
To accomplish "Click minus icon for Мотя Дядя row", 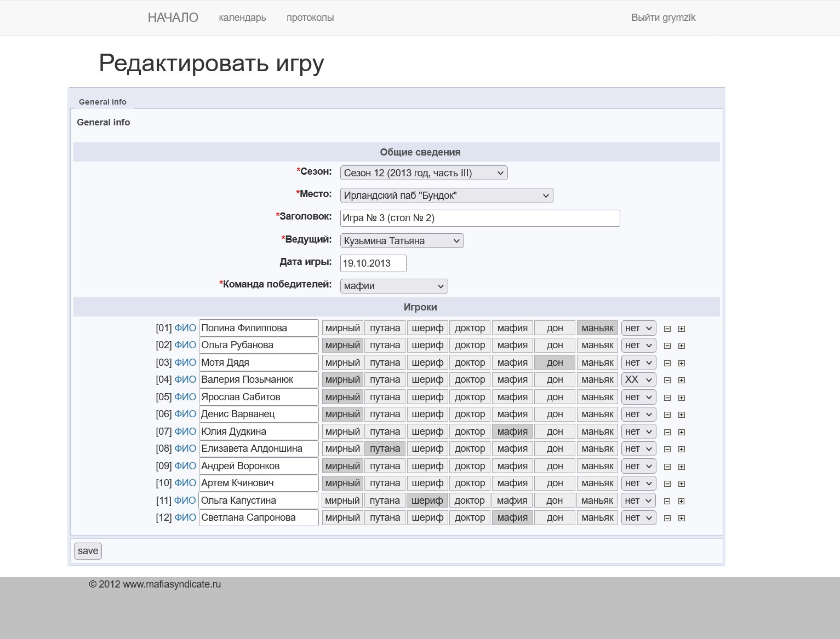I will (x=667, y=363).
